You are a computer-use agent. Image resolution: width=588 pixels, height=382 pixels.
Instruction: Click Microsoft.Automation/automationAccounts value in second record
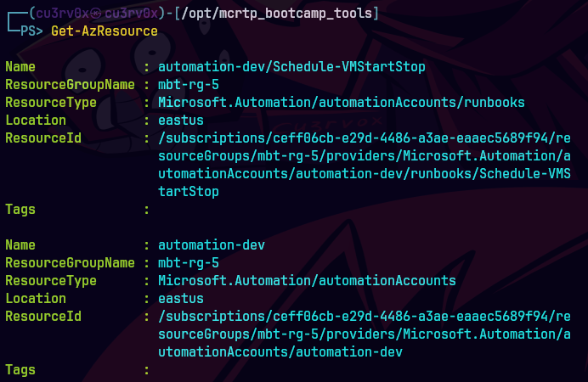307,280
